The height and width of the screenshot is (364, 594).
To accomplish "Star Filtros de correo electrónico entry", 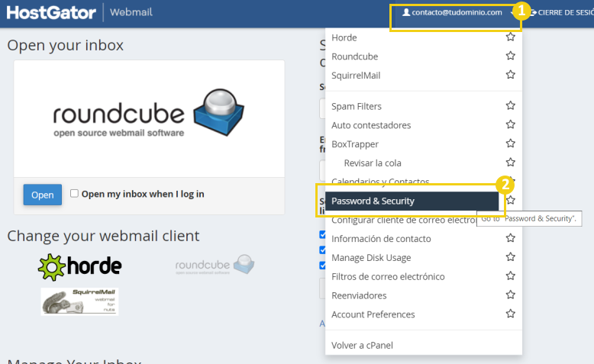I will [510, 276].
